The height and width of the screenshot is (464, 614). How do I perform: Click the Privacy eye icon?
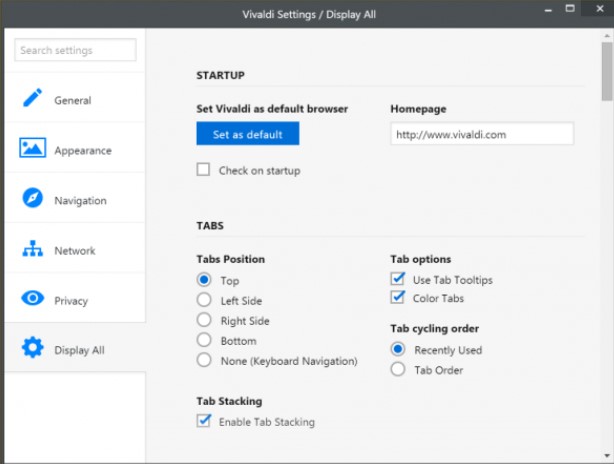[32, 299]
